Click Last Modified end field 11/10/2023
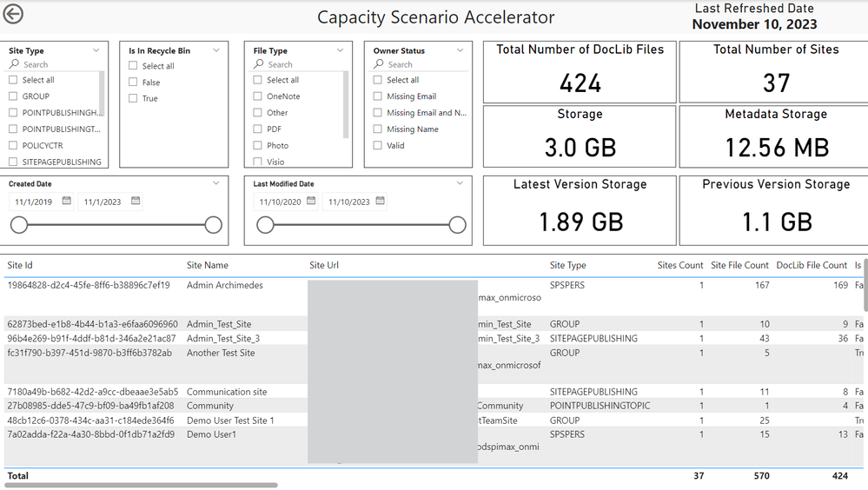This screenshot has height=490, width=868. 349,202
